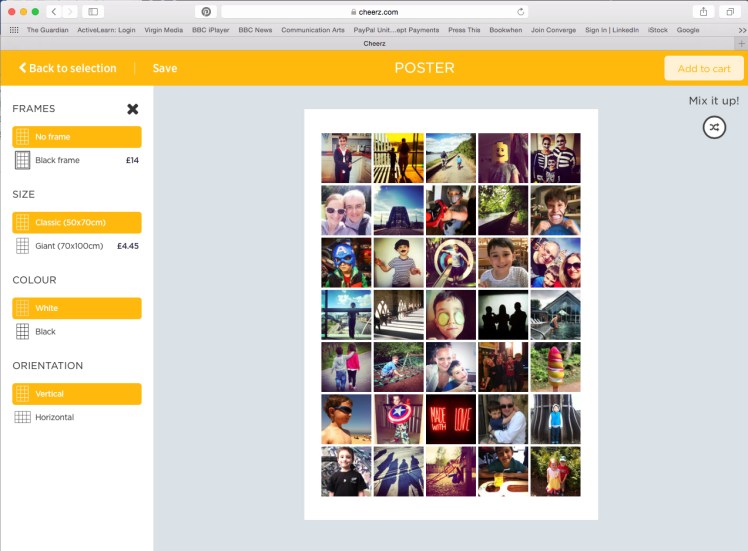Screen dimensions: 748x551
Task: Select the Captain America mask photo
Action: pyautogui.click(x=346, y=262)
